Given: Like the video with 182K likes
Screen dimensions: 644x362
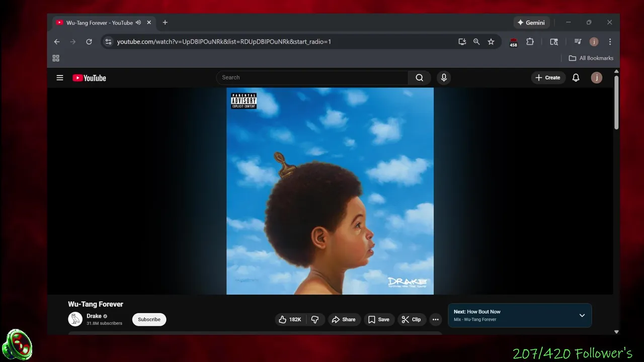Looking at the screenshot, I should (x=290, y=319).
